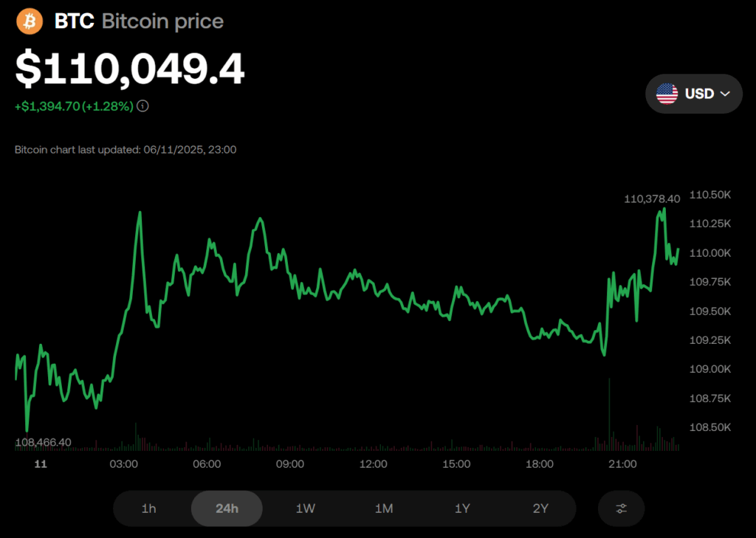Click the 06:00 time axis label
756x538 pixels.
click(x=207, y=464)
